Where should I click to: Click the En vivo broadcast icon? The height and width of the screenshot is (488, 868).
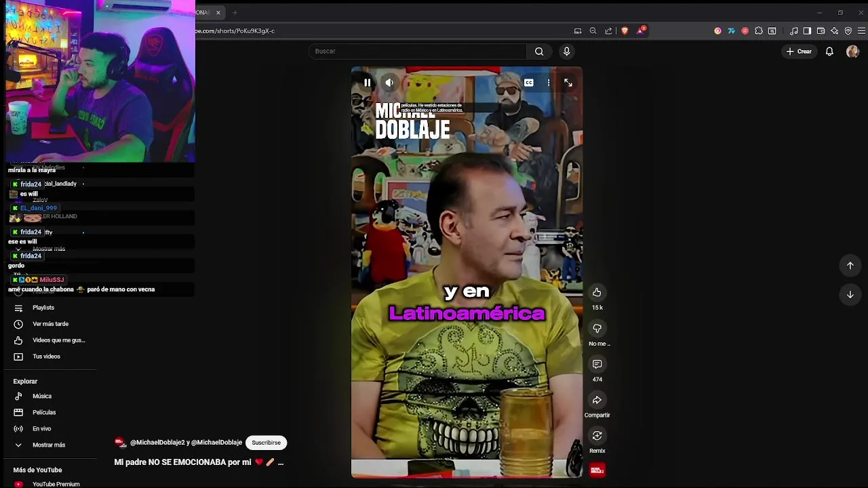click(18, 429)
